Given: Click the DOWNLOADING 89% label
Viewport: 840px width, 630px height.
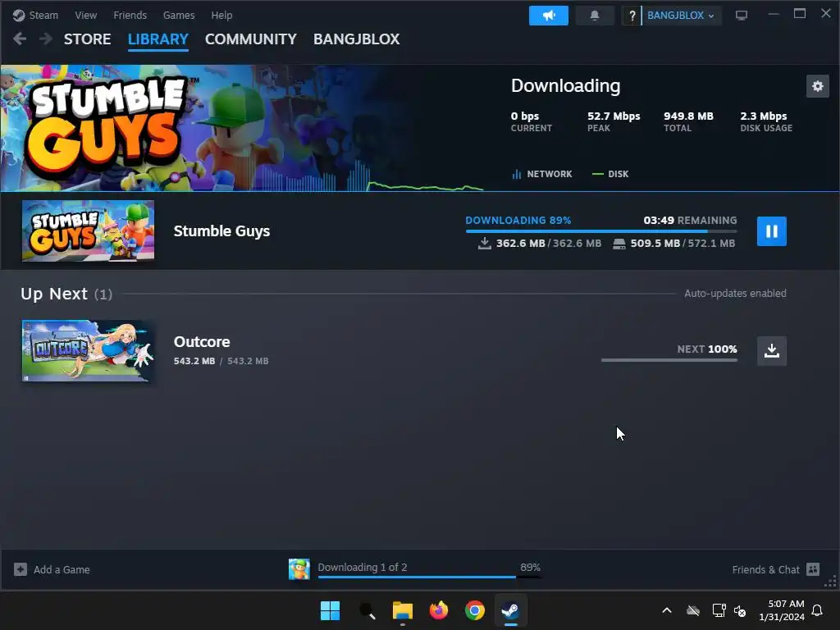Looking at the screenshot, I should 518,220.
